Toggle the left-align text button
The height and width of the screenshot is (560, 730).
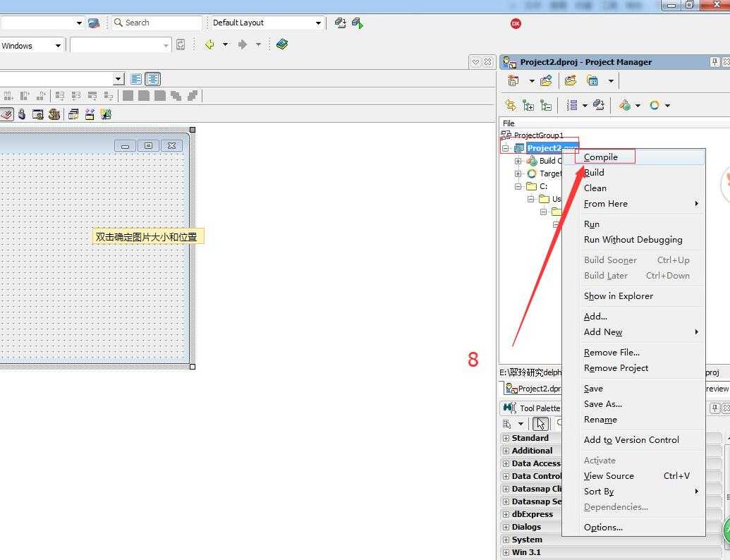136,79
